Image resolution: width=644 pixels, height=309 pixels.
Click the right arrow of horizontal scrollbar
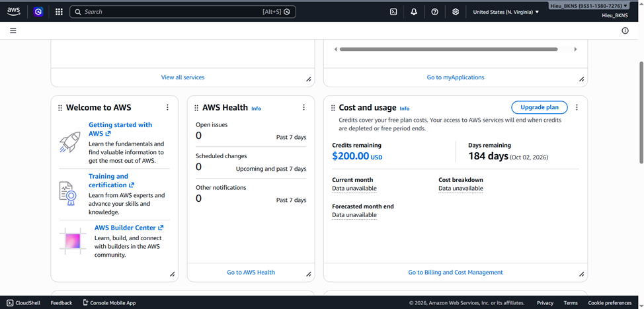575,50
